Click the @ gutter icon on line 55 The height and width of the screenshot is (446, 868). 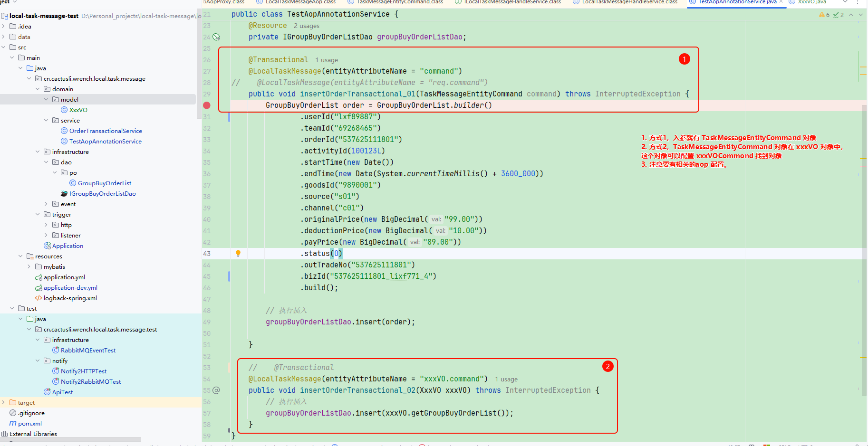[216, 390]
